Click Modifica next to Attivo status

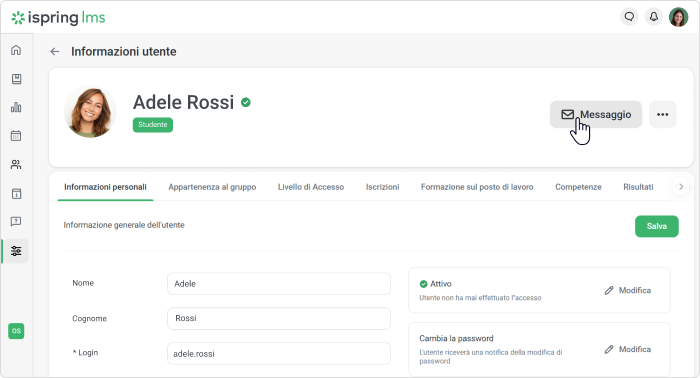tap(628, 291)
